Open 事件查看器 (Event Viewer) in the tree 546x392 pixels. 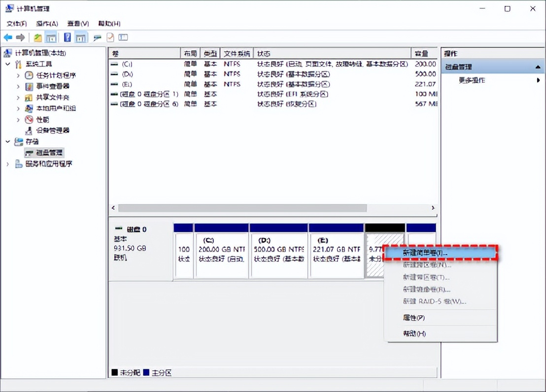(52, 86)
